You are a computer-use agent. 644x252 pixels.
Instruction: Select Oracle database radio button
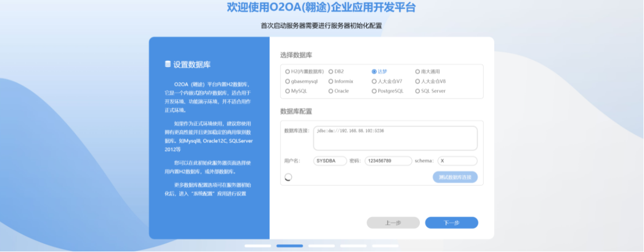(339, 91)
